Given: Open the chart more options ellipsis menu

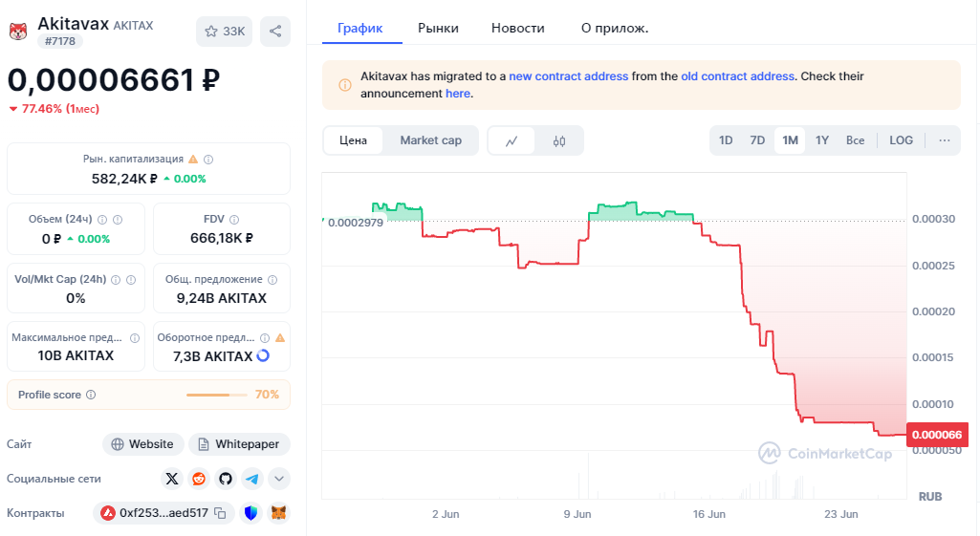Looking at the screenshot, I should [945, 140].
